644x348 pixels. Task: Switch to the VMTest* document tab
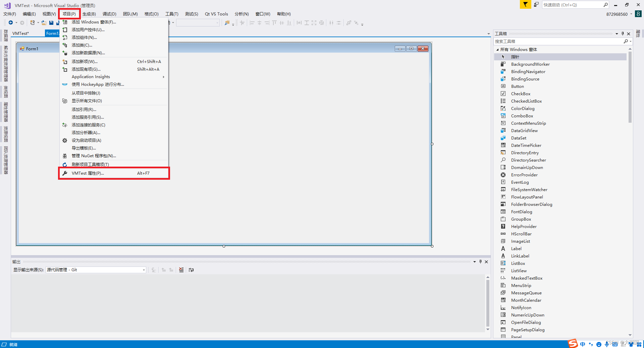[x=20, y=34]
